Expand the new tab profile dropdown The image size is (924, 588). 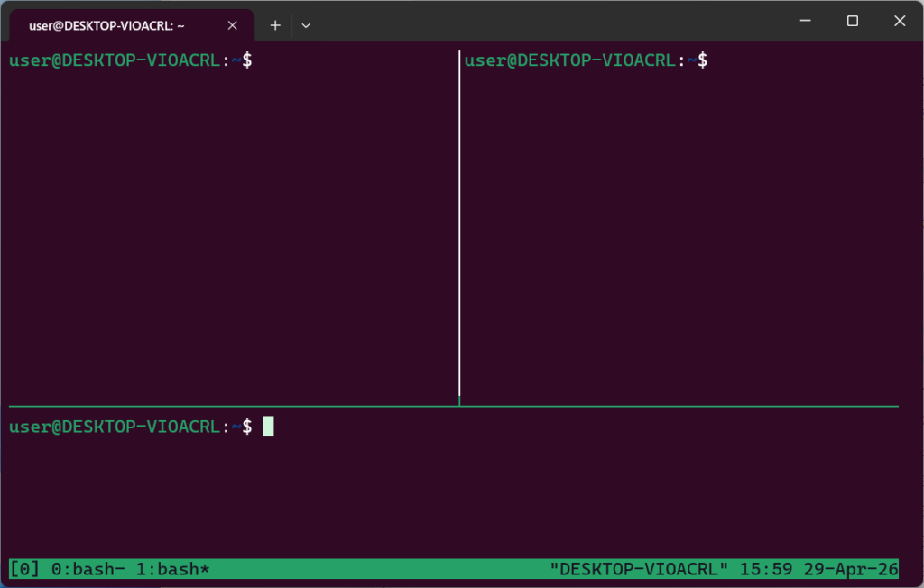tap(306, 25)
